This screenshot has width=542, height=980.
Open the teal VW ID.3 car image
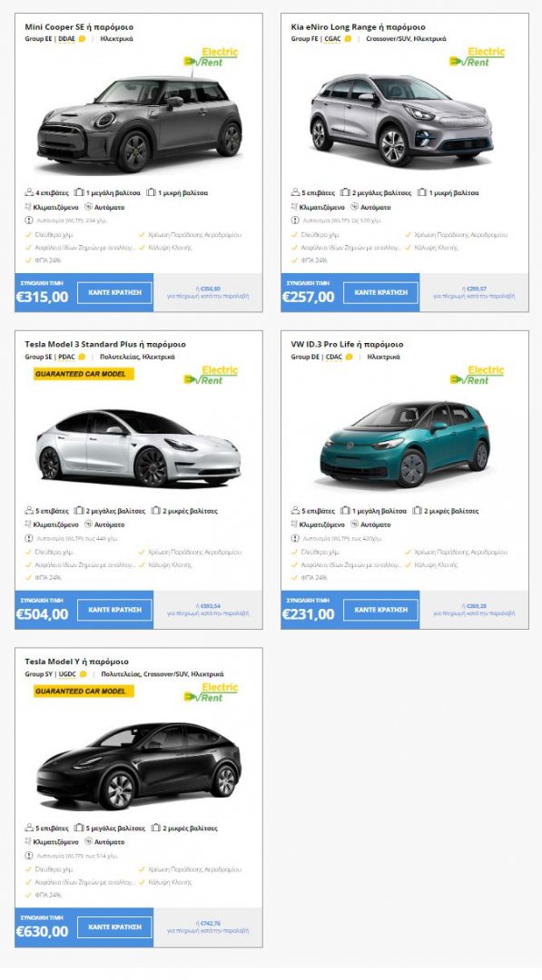coord(405,445)
